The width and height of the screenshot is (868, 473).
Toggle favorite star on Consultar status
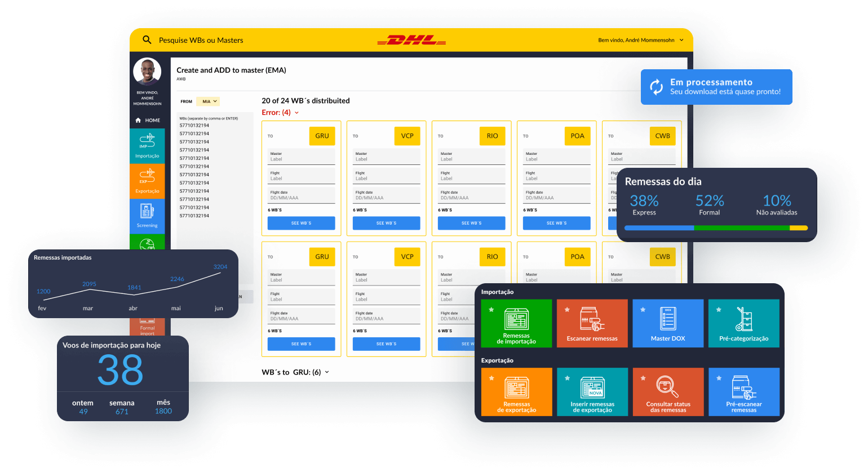pos(643,378)
